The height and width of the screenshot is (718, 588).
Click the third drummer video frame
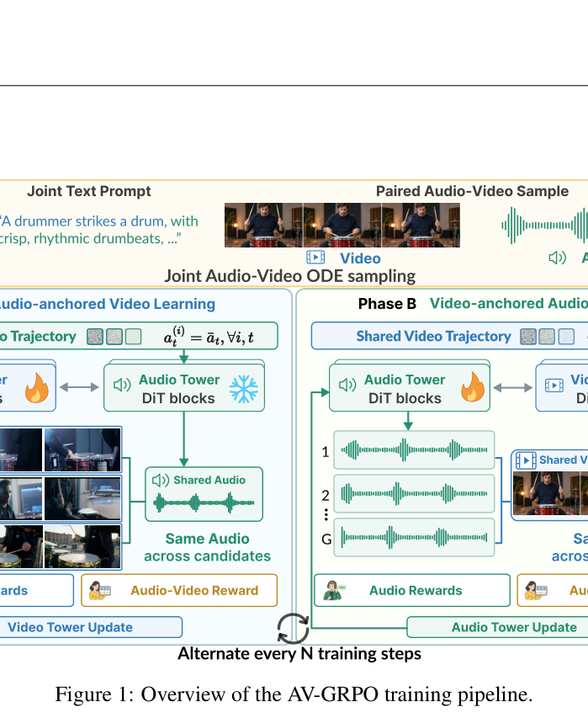(421, 226)
